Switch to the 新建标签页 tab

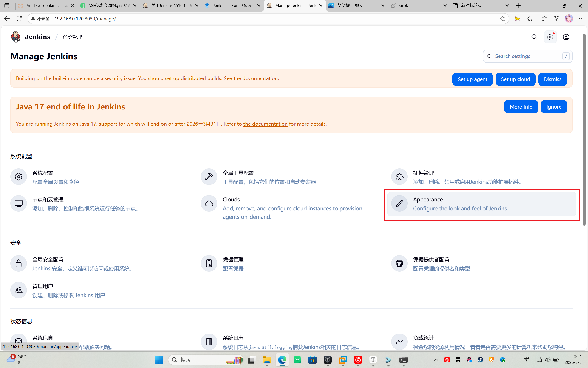pyautogui.click(x=481, y=6)
